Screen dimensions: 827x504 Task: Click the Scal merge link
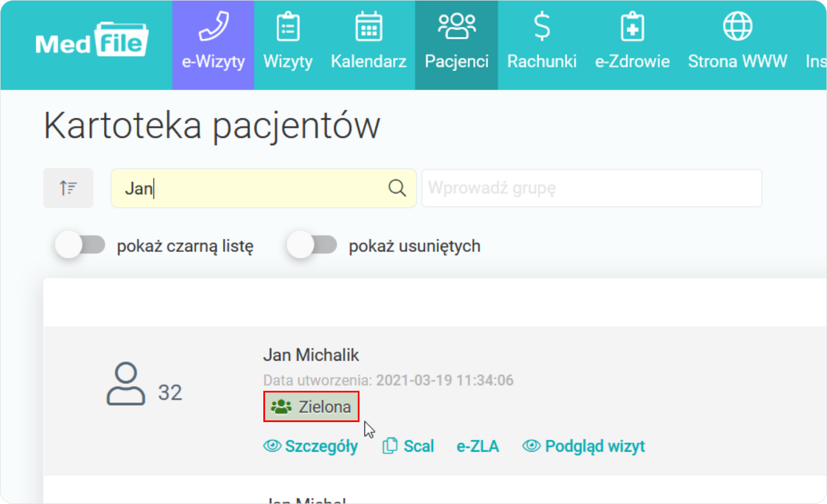pos(408,447)
